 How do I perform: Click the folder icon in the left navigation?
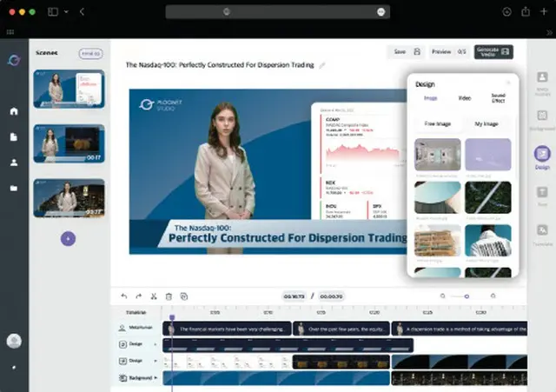pos(14,188)
